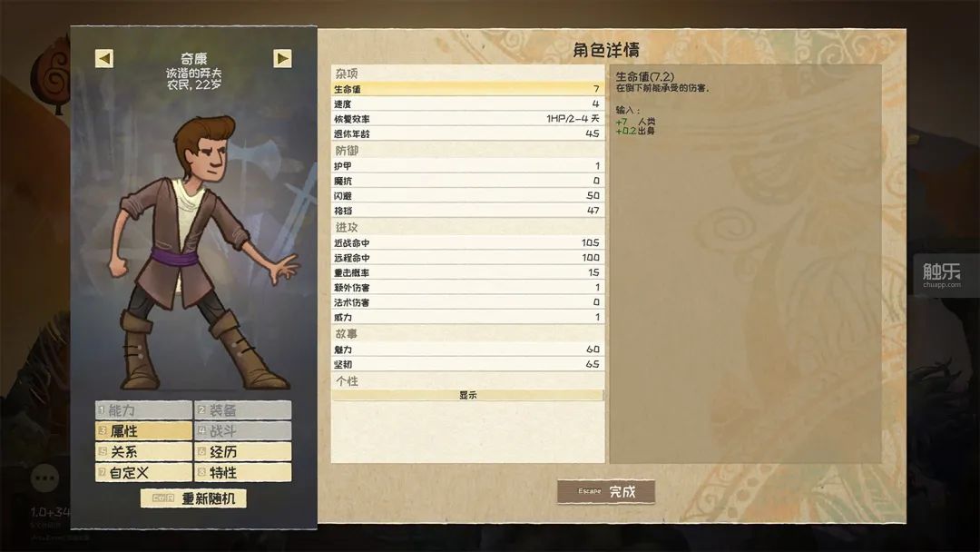This screenshot has width=980, height=552.
Task: Open the 自定义 tab
Action: [143, 472]
